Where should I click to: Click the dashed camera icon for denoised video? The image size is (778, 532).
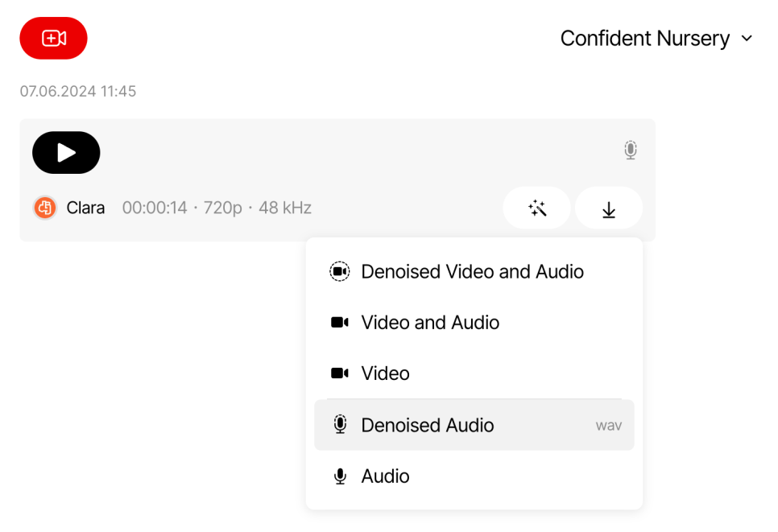(x=340, y=271)
